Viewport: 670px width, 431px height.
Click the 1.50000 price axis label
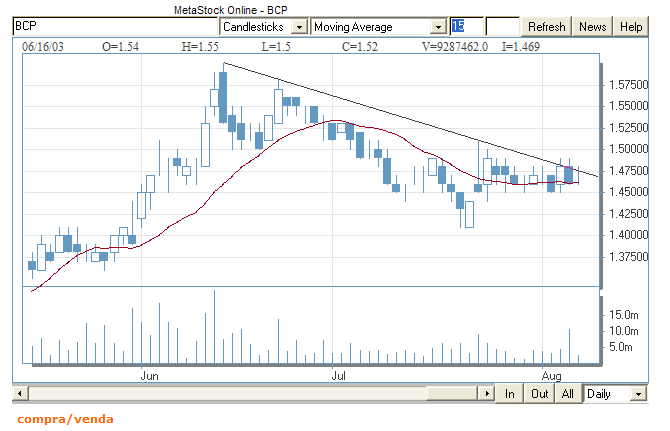pyautogui.click(x=628, y=149)
